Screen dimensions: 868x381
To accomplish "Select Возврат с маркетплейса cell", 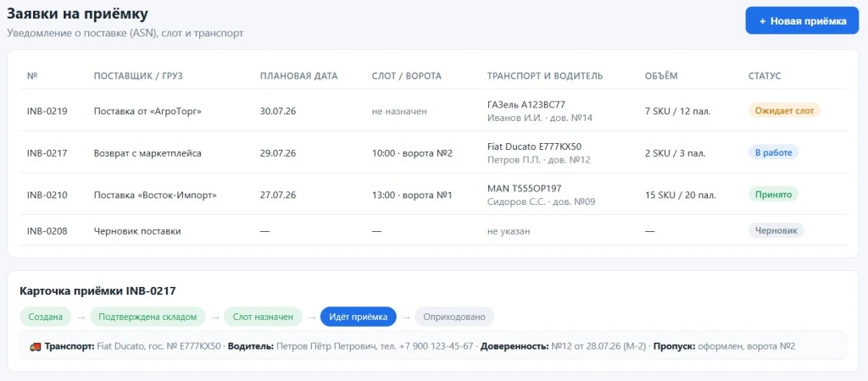I will [147, 153].
